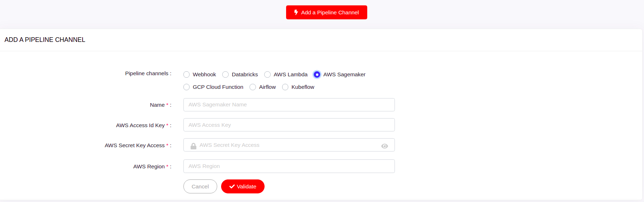The width and height of the screenshot is (644, 202).
Task: Click the checkmark icon on the Validate button
Action: (x=232, y=187)
